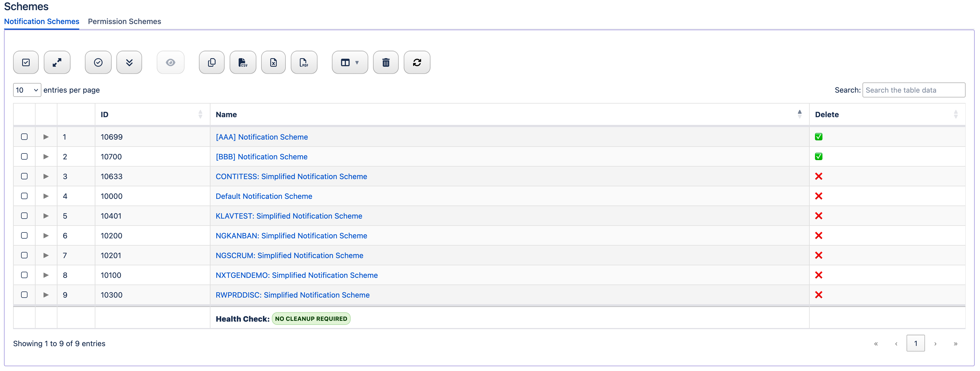Expand row details for [BBB] Notification Scheme
This screenshot has width=980, height=371.
46,157
